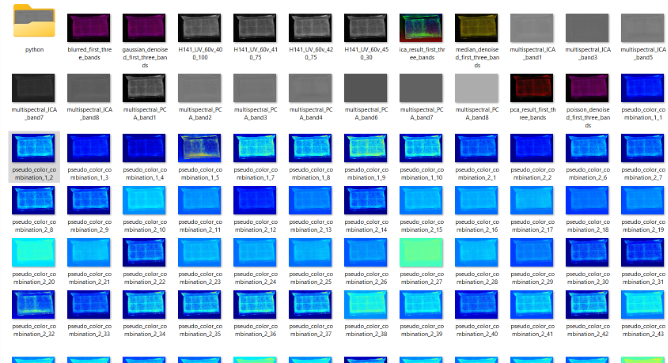Image resolution: width=668 pixels, height=363 pixels.
Task: Select pseudo_color_combination_2_17 image
Action: click(532, 200)
